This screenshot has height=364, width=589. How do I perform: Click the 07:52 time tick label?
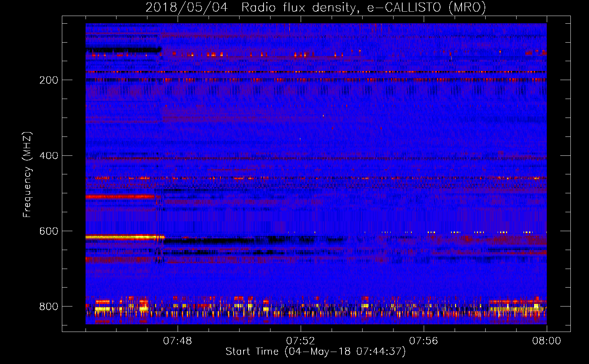tap(301, 341)
